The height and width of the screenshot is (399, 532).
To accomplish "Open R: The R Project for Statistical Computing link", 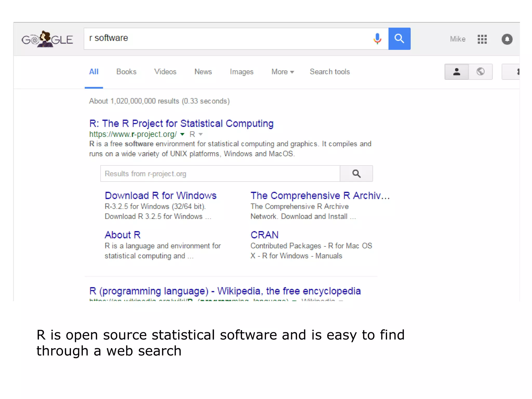I will pos(181,123).
